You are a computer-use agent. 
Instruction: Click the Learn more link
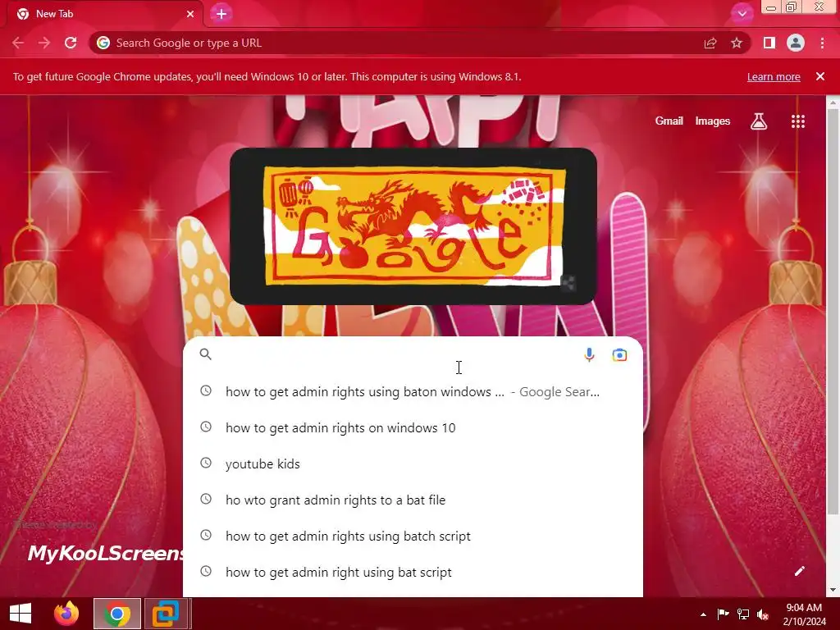774,76
